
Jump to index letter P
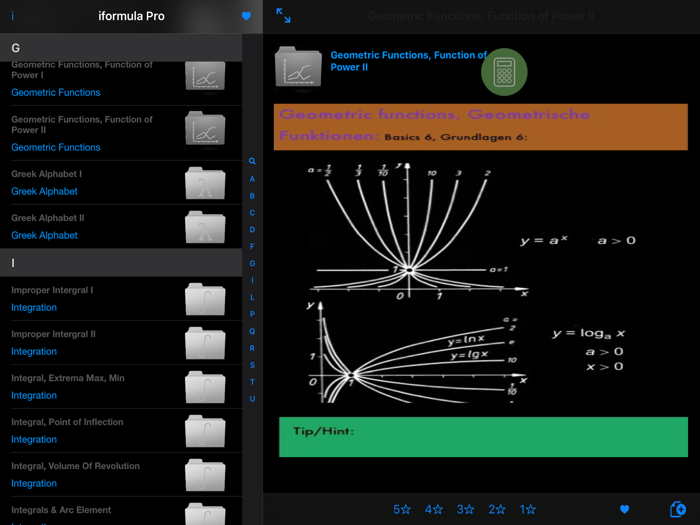252,314
